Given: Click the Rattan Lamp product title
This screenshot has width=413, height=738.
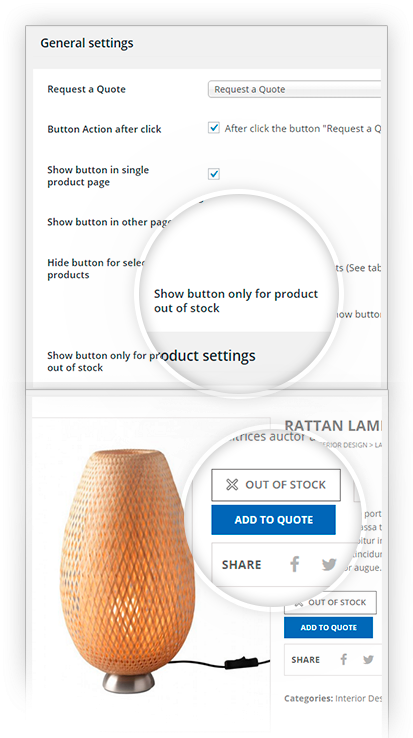Looking at the screenshot, I should tap(333, 426).
